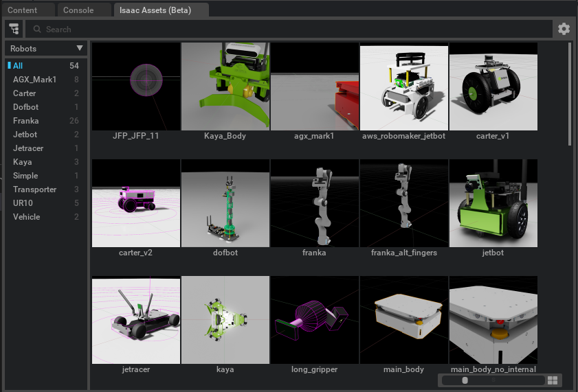Select the Franka category in the list

pos(26,121)
